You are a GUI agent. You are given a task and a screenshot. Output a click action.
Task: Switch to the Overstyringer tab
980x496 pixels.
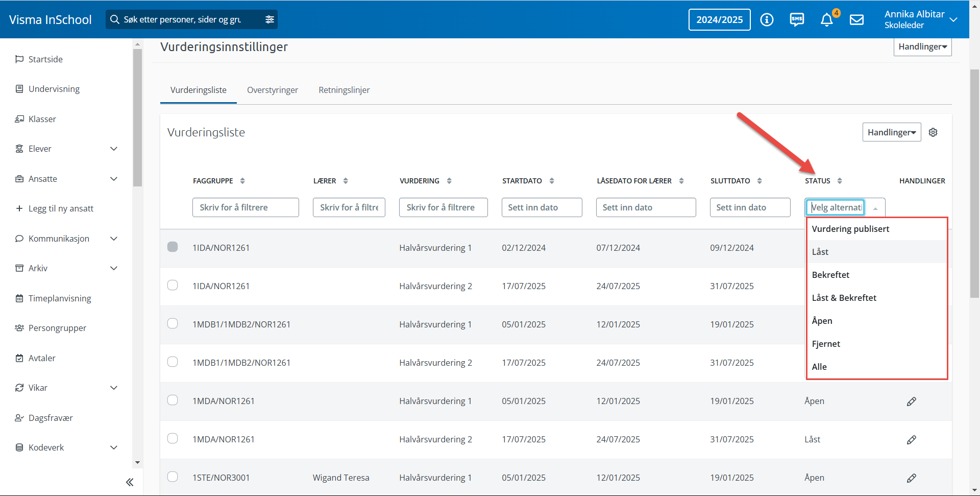(x=273, y=90)
